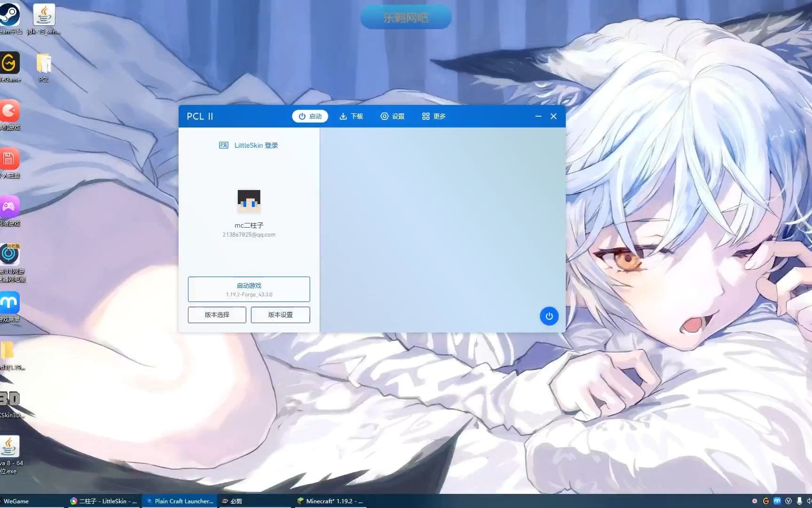Click the red recording tray icon
812x508 pixels.
click(755, 501)
